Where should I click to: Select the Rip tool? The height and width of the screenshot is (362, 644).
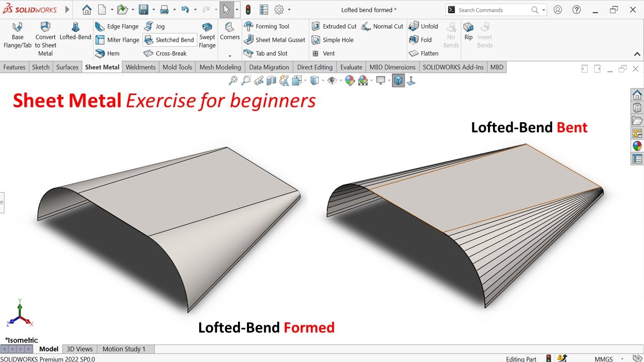[468, 31]
